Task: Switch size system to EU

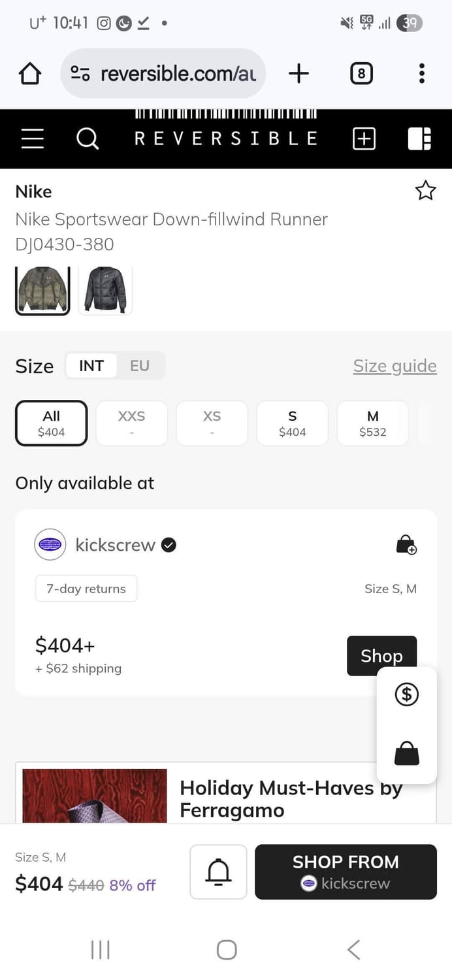Action: (x=140, y=366)
